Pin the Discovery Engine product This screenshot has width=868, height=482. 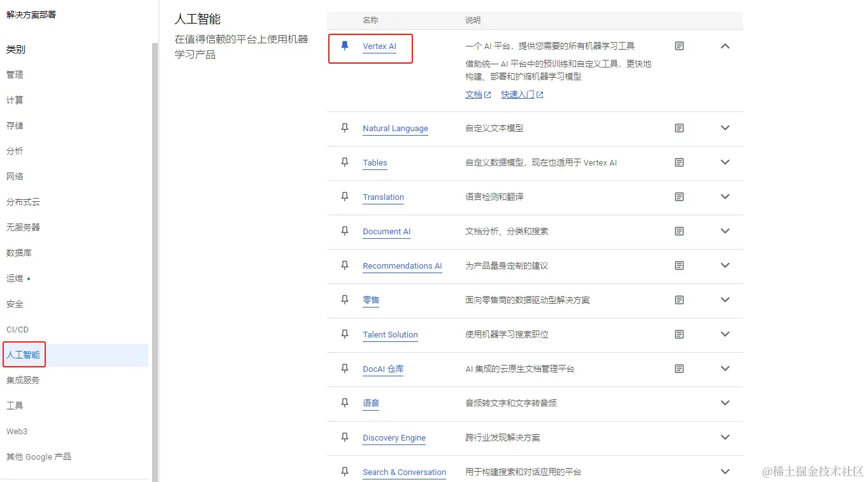click(345, 437)
